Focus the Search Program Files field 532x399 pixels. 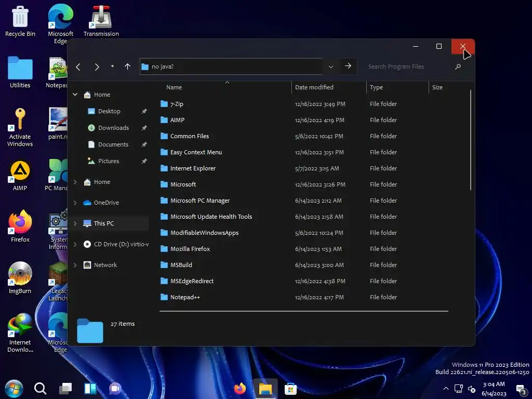pyautogui.click(x=409, y=66)
